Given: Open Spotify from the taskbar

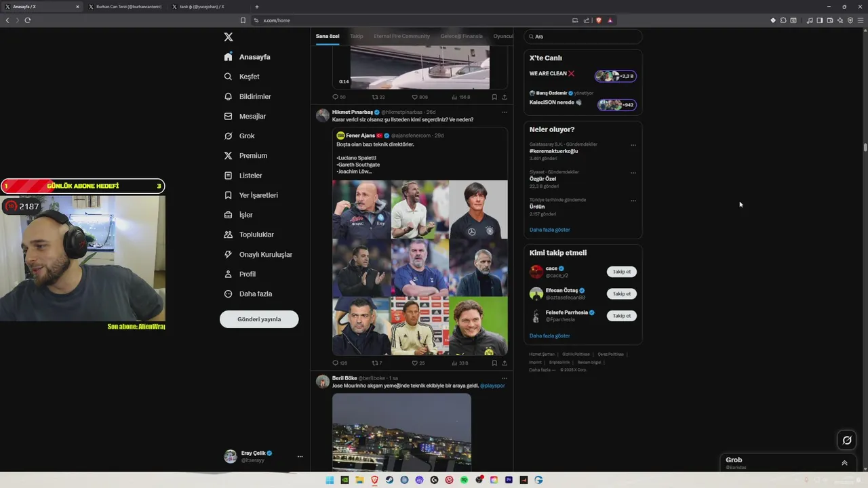Looking at the screenshot, I should click(x=464, y=480).
